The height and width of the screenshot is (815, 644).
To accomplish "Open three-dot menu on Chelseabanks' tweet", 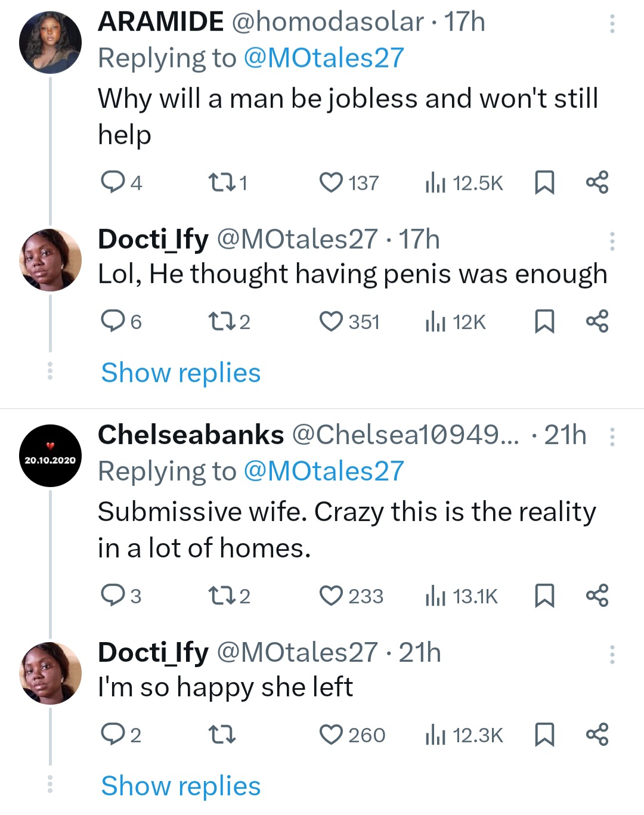I will [x=612, y=436].
